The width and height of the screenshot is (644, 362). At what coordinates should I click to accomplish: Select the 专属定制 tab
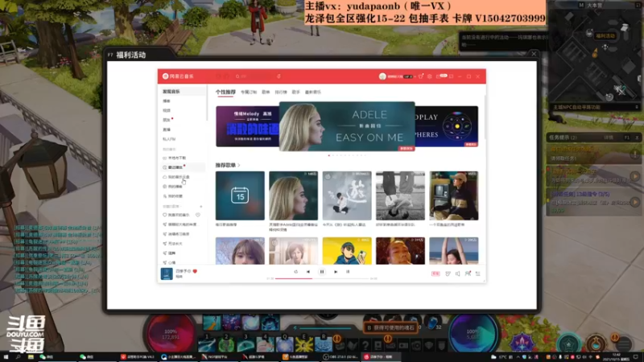(x=249, y=93)
